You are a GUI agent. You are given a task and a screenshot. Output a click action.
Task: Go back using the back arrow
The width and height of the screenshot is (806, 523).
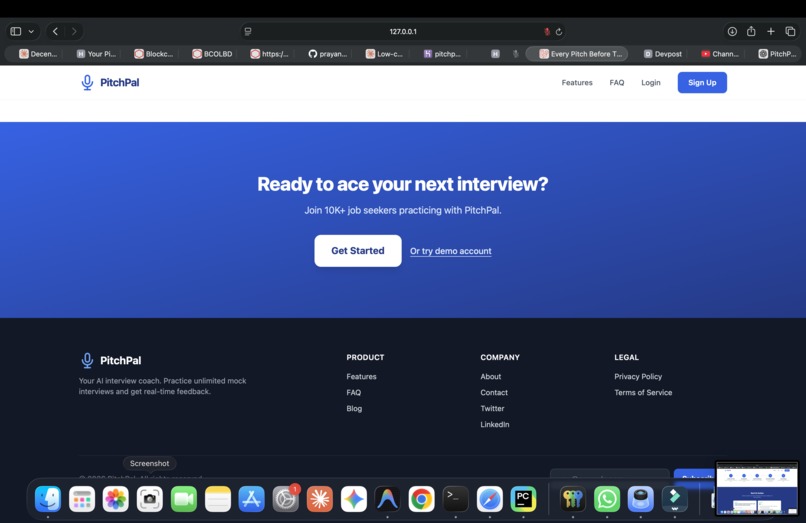point(56,31)
